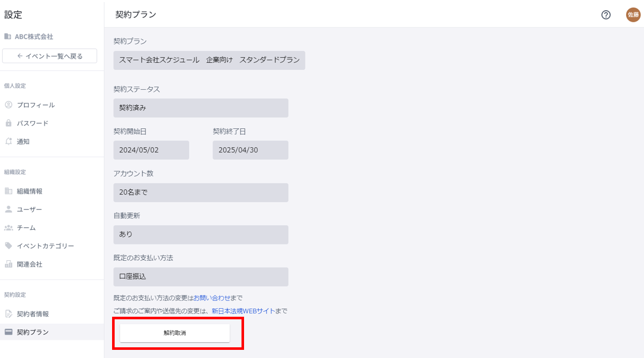Open the お問い合わせ link
This screenshot has height=358, width=644.
pos(212,297)
